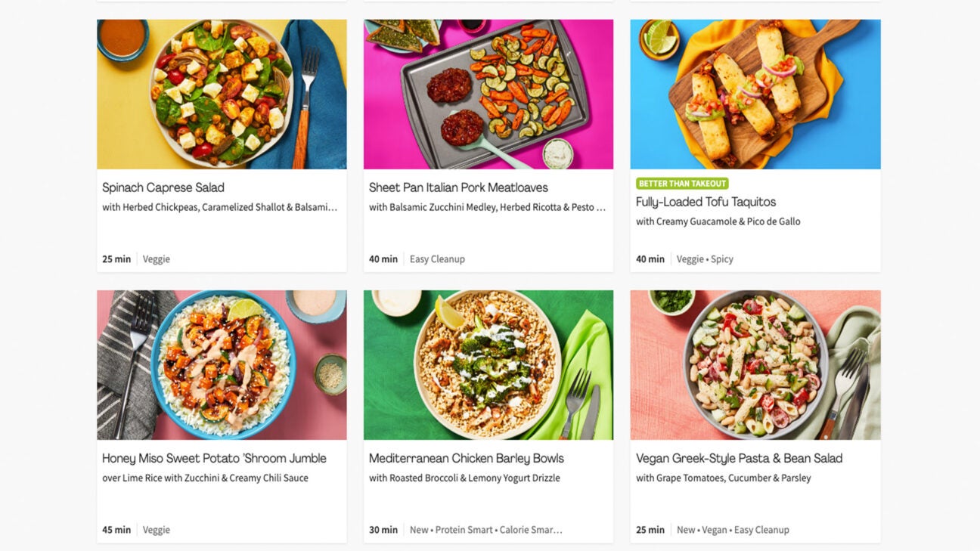Click the truncated subtitle text under Spinach Caprese Salad
The height and width of the screenshot is (551, 980).
tap(219, 206)
